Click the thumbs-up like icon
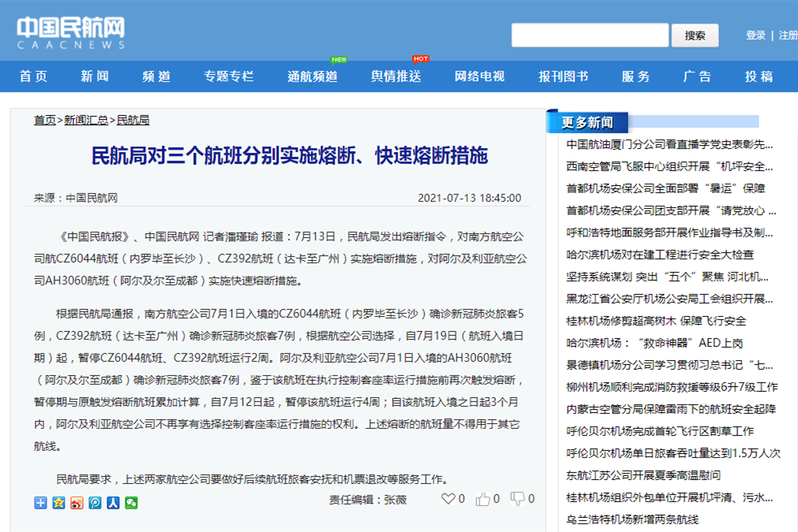The width and height of the screenshot is (798, 532). coord(483,499)
